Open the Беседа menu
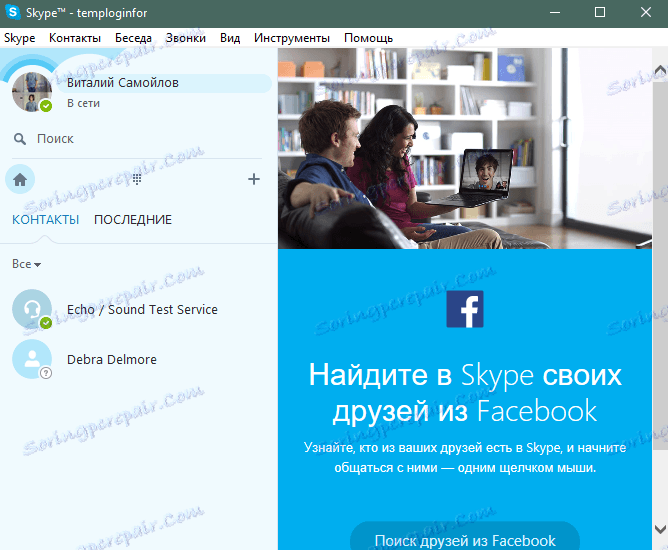The height and width of the screenshot is (550, 668). pyautogui.click(x=133, y=38)
